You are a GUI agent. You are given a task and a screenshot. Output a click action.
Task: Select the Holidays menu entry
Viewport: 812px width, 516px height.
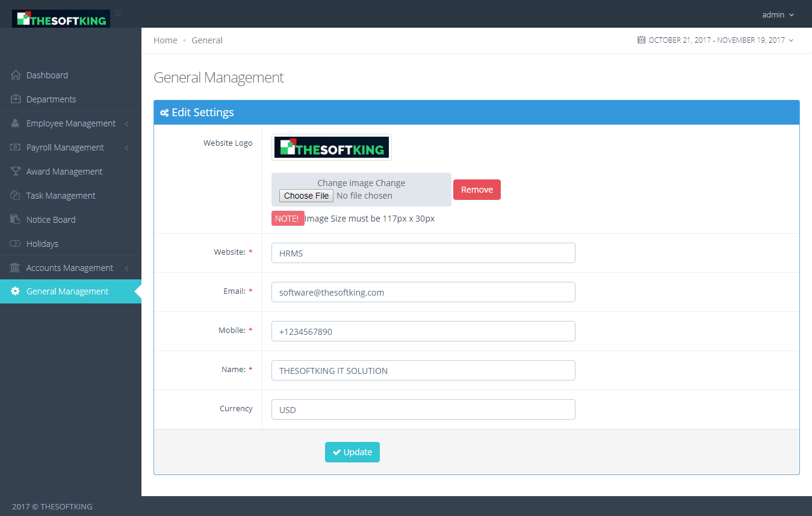(42, 243)
